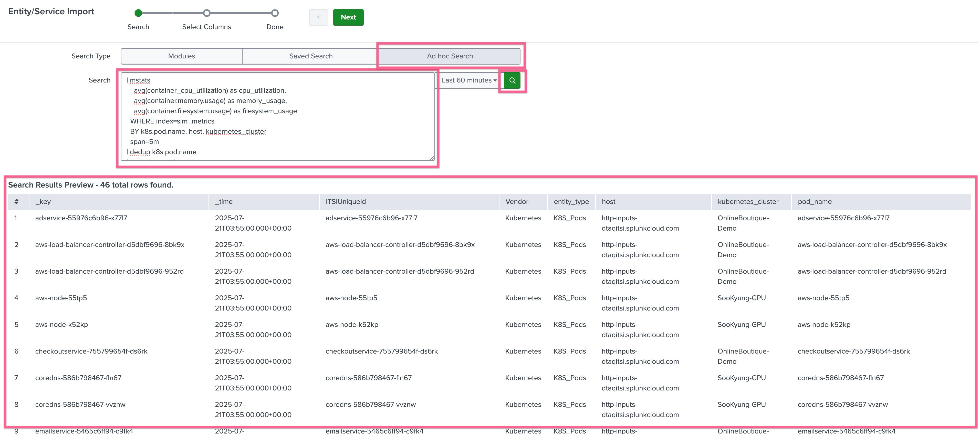Screen dimensions: 980x434
Task: Click ITSIUniqueId cell coredns-586b798467-fln67
Action: (368, 378)
